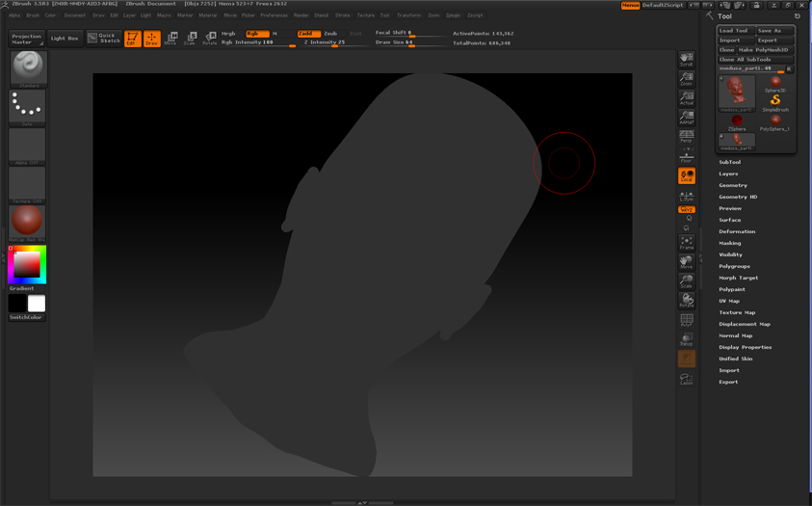812x506 pixels.
Task: Open the Preferences menu
Action: (x=274, y=15)
